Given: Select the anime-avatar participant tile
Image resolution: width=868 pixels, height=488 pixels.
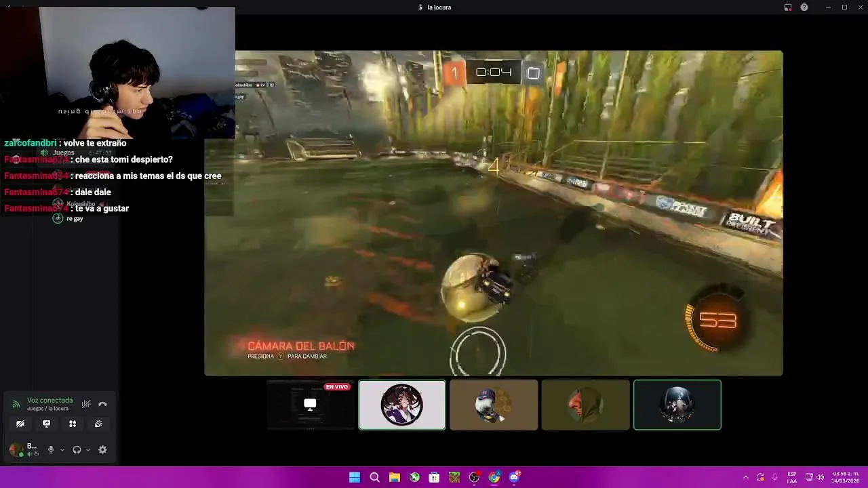Looking at the screenshot, I should (x=402, y=405).
